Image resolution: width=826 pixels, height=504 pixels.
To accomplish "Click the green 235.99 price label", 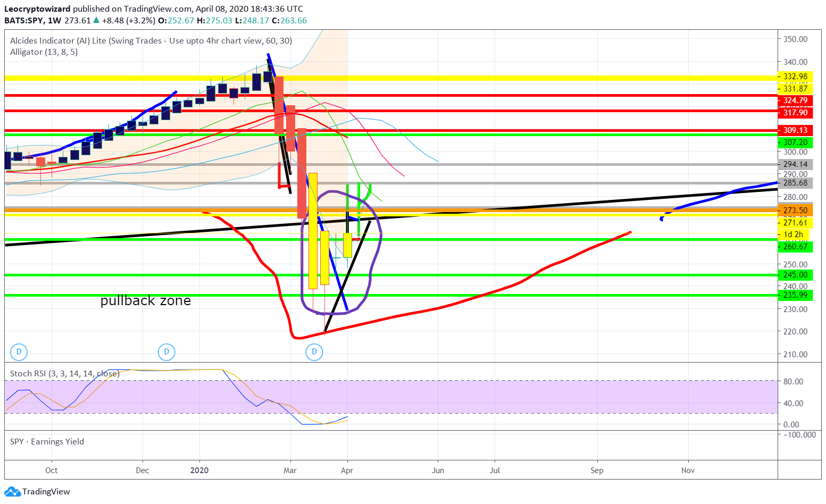I will point(795,295).
